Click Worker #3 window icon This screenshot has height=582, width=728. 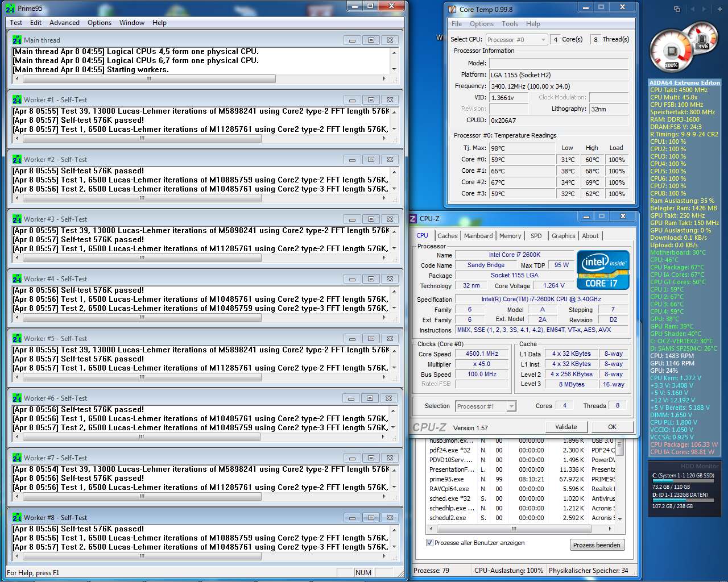[x=17, y=219]
